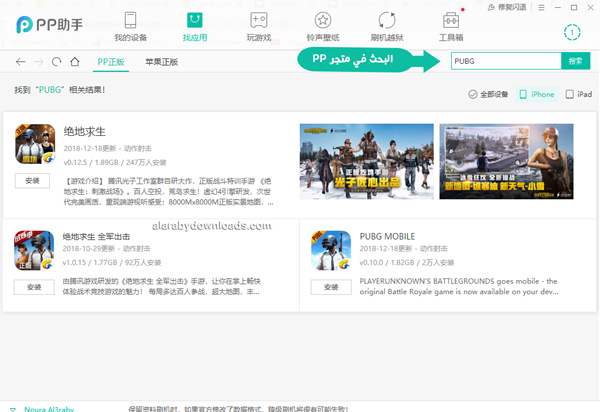This screenshot has height=412, width=600.
Task: Open the second 绝地求生 snowy map screenshot
Action: click(506, 161)
